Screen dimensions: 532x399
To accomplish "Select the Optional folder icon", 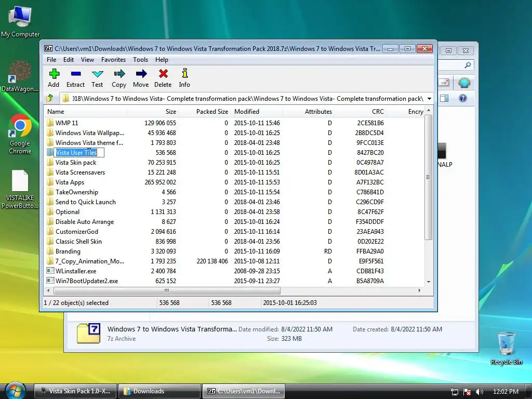I will pos(50,211).
